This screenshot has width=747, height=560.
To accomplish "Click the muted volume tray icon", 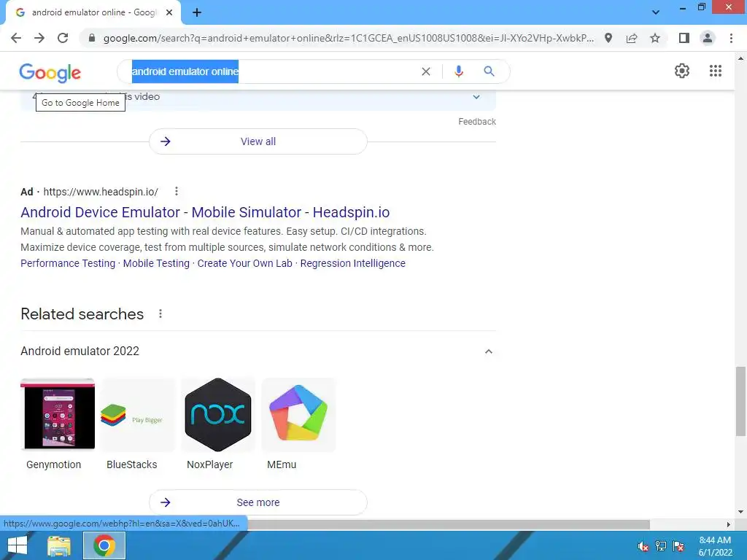I will point(643,546).
